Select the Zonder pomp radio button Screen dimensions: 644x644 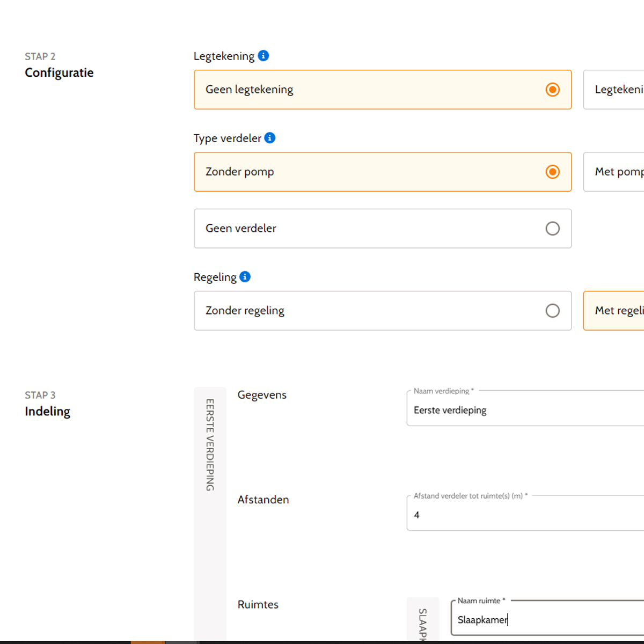pos(552,172)
